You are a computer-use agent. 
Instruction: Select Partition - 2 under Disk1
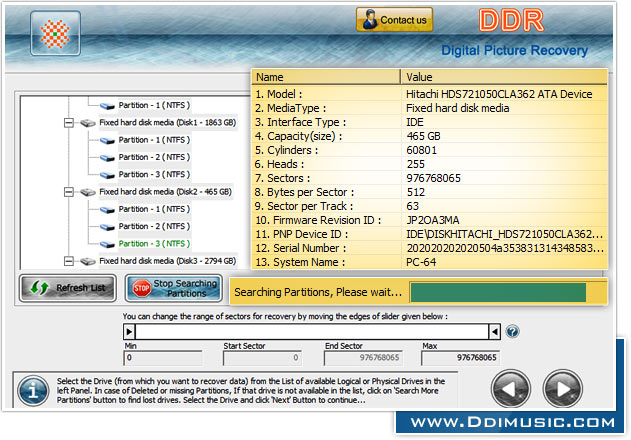(154, 157)
